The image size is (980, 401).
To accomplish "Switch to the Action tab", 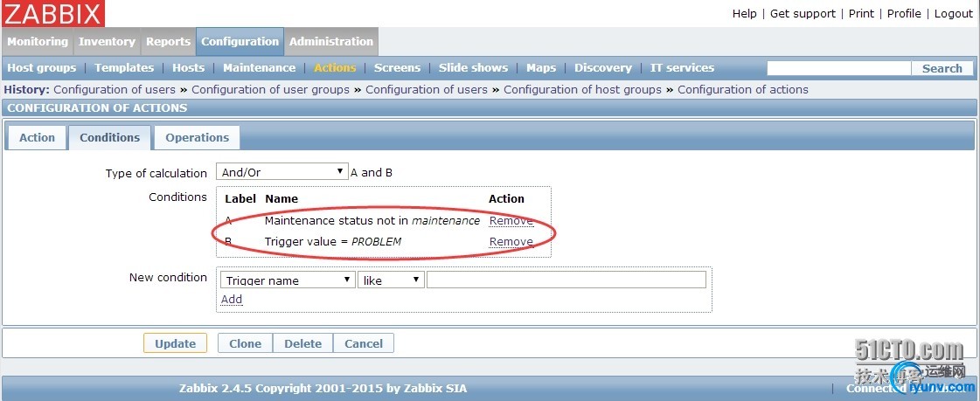I will click(37, 138).
